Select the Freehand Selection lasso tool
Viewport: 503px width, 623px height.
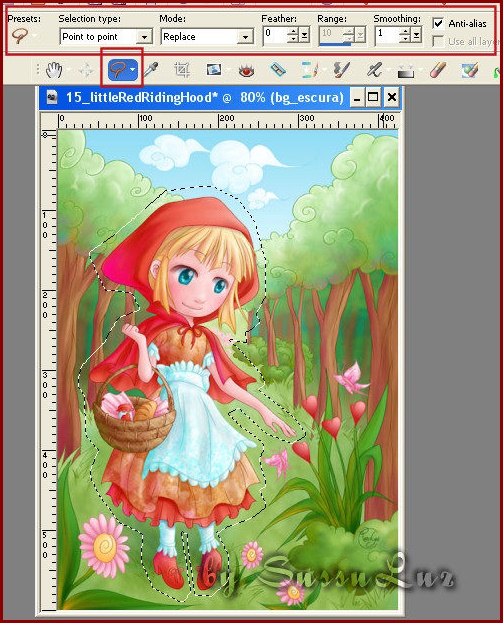tap(118, 70)
